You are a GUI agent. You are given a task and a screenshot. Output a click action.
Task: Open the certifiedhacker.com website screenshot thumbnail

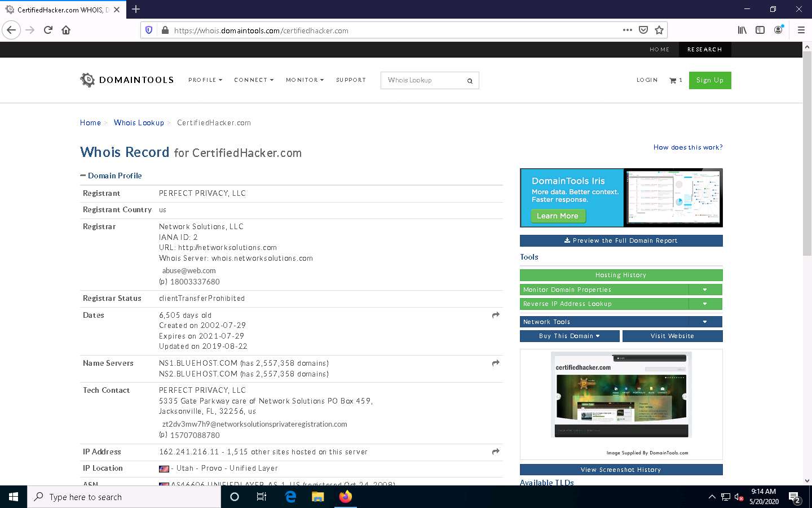click(x=621, y=395)
